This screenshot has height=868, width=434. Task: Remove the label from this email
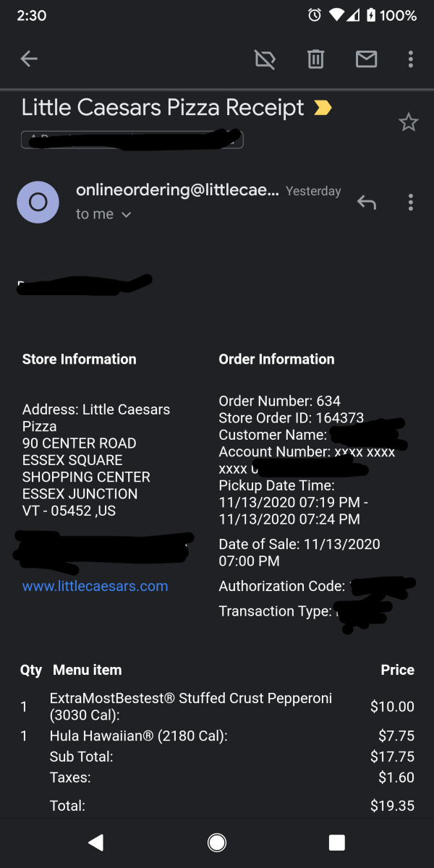(265, 59)
